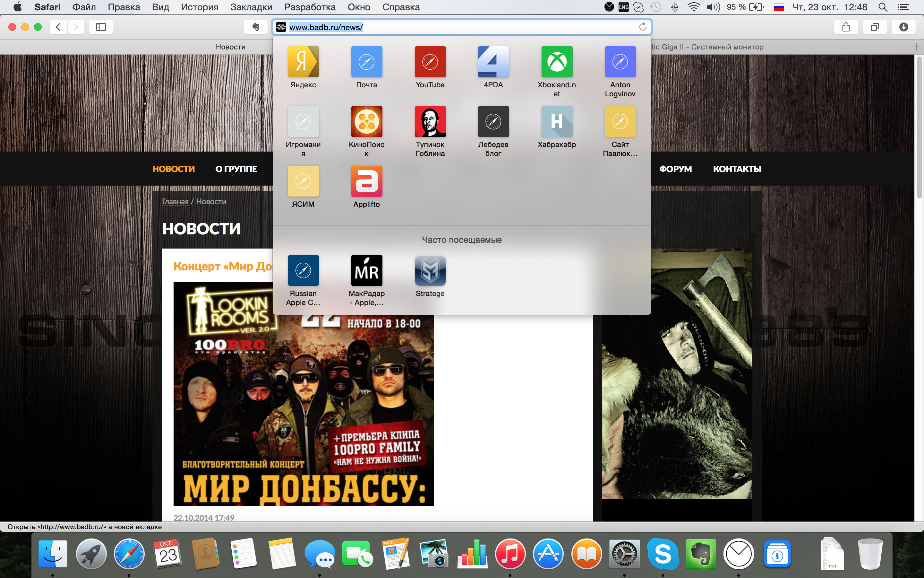Open Spotlight search in menu bar

(x=882, y=7)
